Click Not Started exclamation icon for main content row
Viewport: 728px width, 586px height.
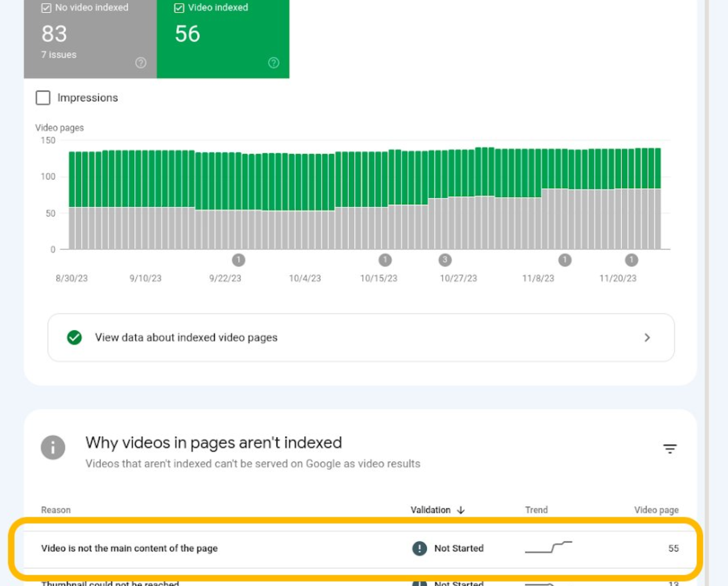pyautogui.click(x=419, y=548)
